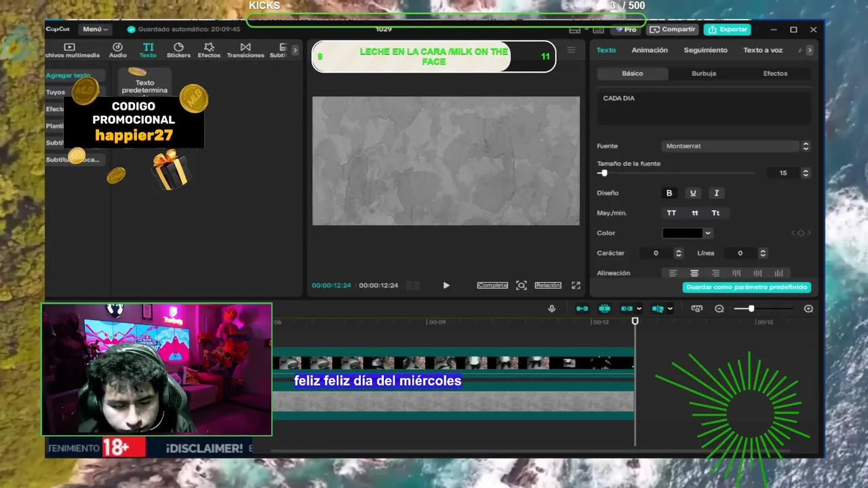The width and height of the screenshot is (868, 488).
Task: Open the layout selector icon
Action: pyautogui.click(x=575, y=30)
